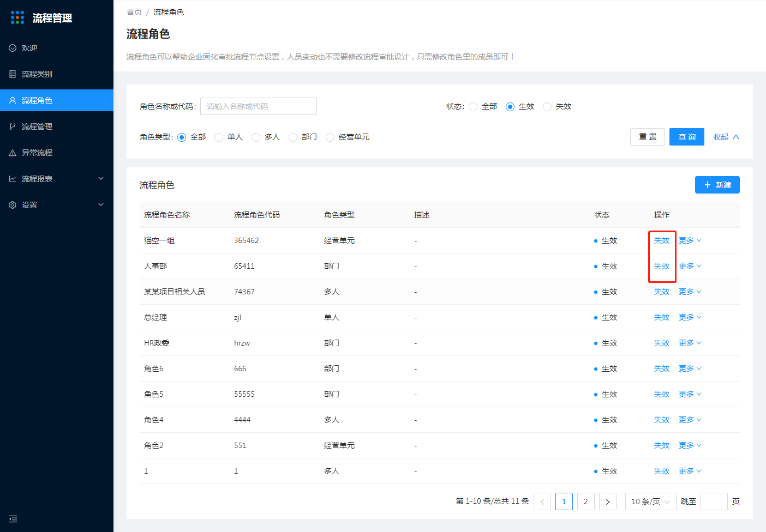The width and height of the screenshot is (766, 532).
Task: Select 全部 role type radio button
Action: [182, 137]
